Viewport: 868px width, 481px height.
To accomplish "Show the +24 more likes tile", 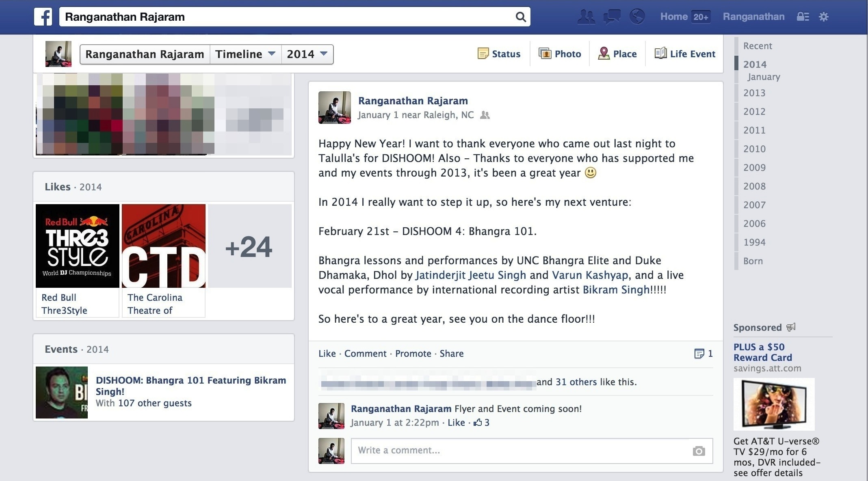I will pyautogui.click(x=250, y=246).
